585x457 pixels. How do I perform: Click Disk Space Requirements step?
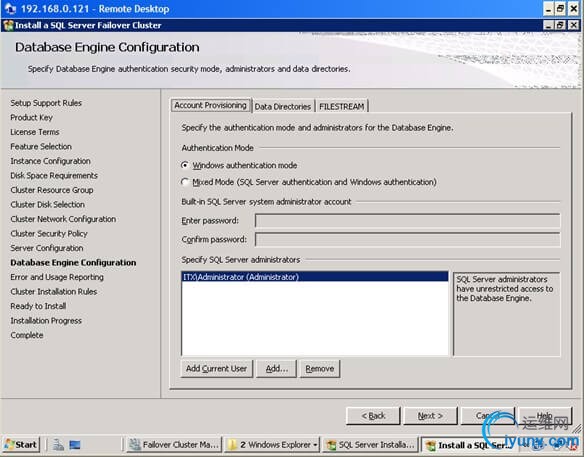pyautogui.click(x=54, y=176)
